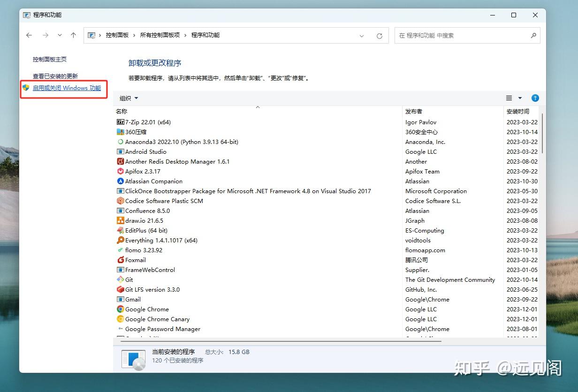This screenshot has height=392, width=578.
Task: Select the Google Chrome program icon
Action: [121, 309]
